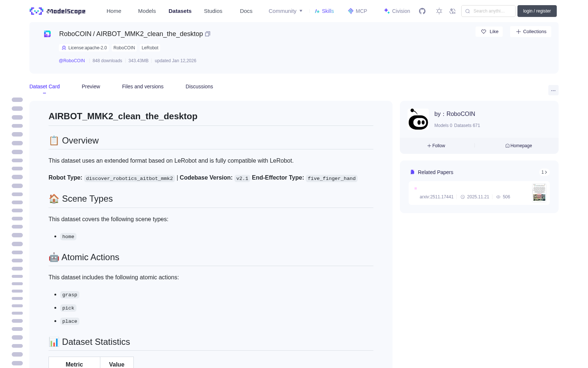588x368 pixels.
Task: Add dataset to Collections
Action: [x=531, y=32]
